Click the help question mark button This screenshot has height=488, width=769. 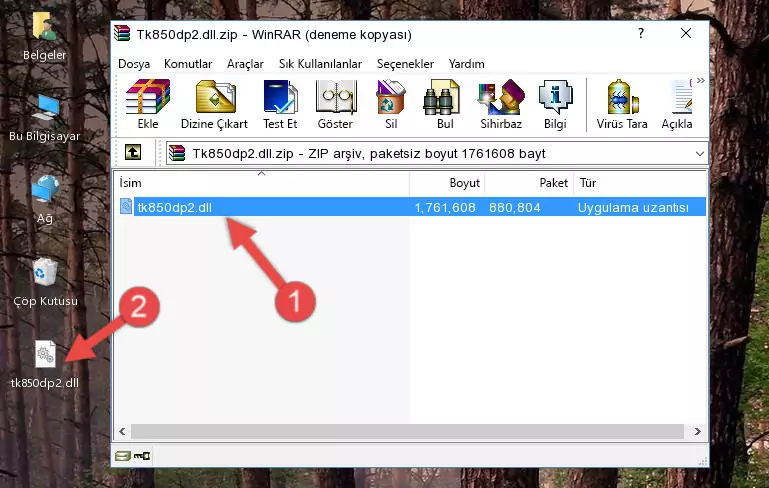(x=641, y=33)
